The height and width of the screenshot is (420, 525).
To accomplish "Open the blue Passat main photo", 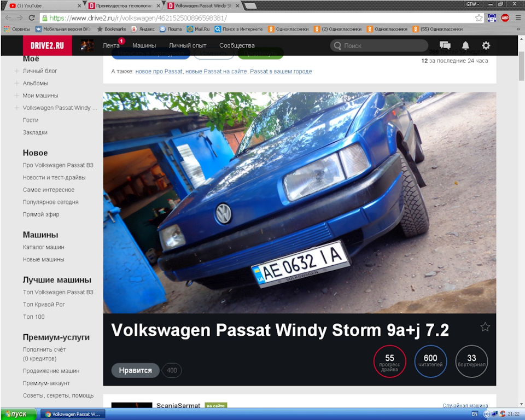I will (300, 203).
